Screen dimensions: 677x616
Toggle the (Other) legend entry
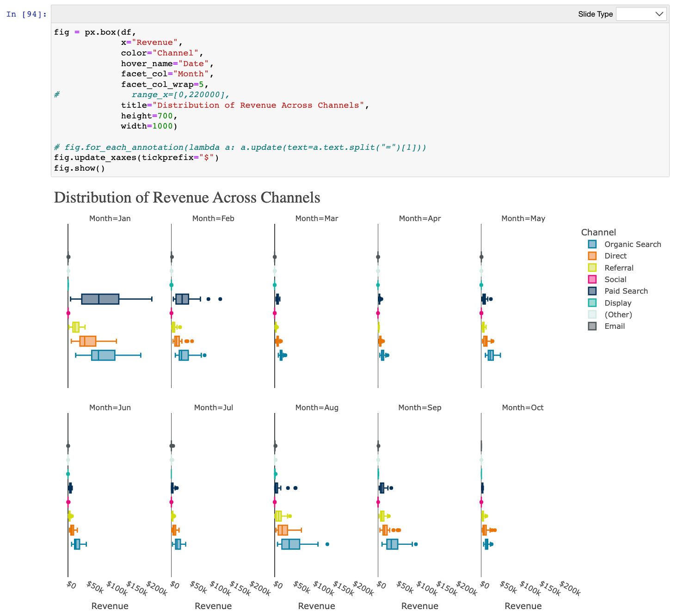coord(618,314)
